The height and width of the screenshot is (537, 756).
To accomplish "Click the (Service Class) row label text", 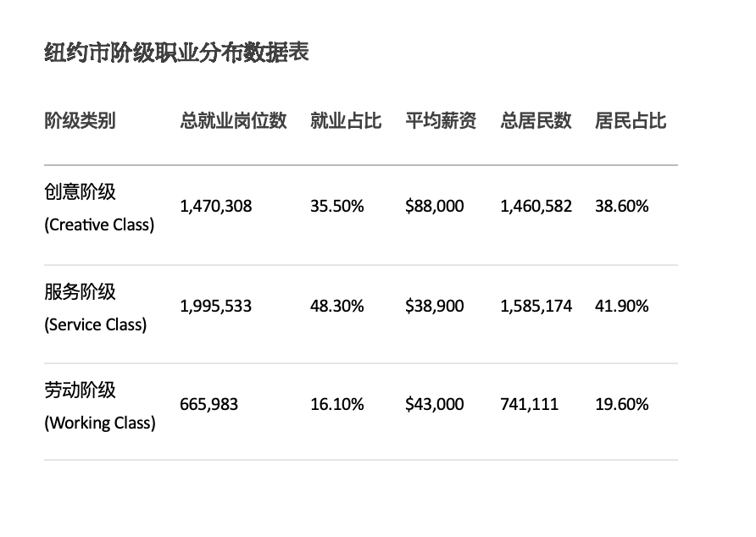I will click(95, 324).
